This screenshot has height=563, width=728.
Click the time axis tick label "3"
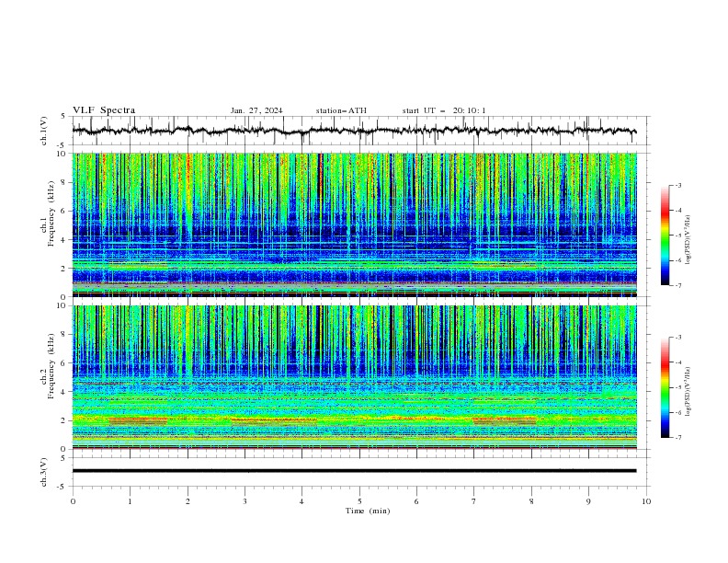pyautogui.click(x=245, y=501)
